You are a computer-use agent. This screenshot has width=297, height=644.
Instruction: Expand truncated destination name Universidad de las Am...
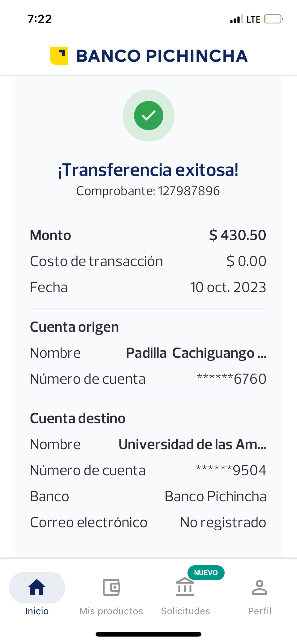(x=192, y=445)
